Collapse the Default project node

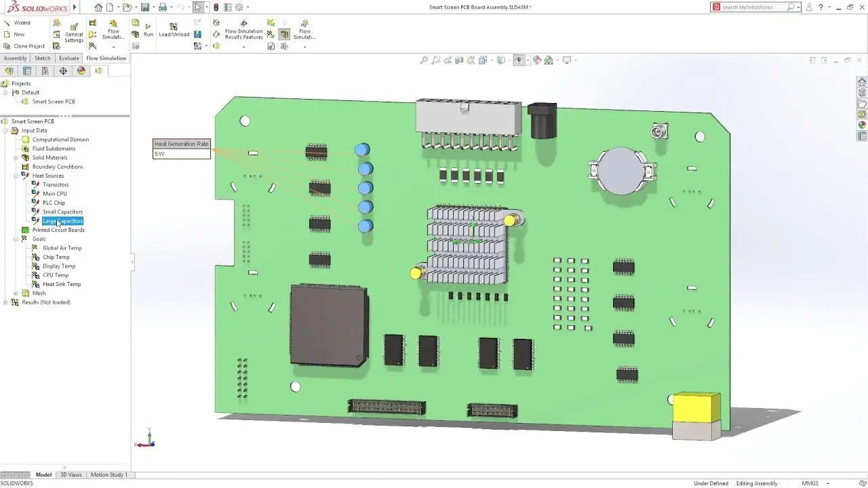pos(6,92)
